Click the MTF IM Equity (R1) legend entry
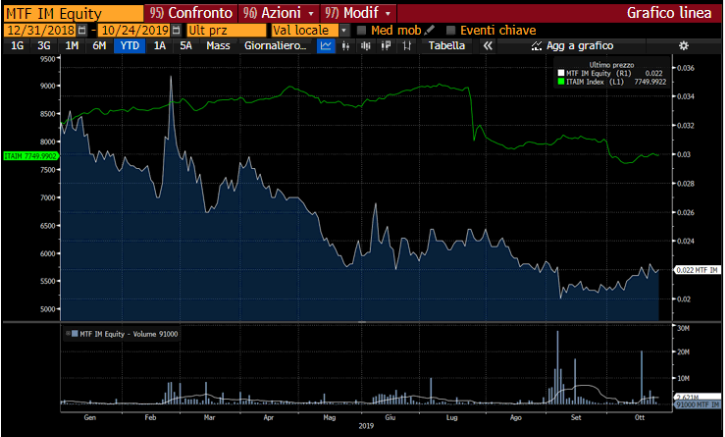This screenshot has height=437, width=725. pos(598,73)
